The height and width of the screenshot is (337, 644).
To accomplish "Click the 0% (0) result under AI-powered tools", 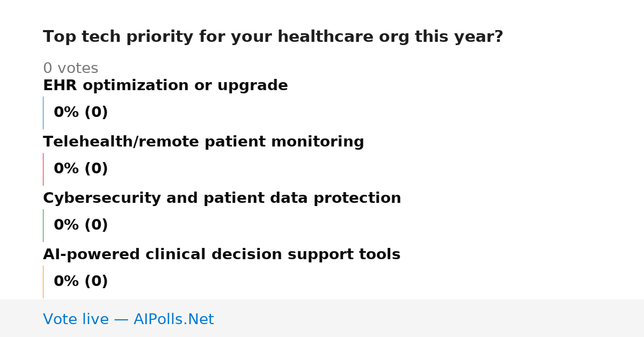I will point(81,282).
